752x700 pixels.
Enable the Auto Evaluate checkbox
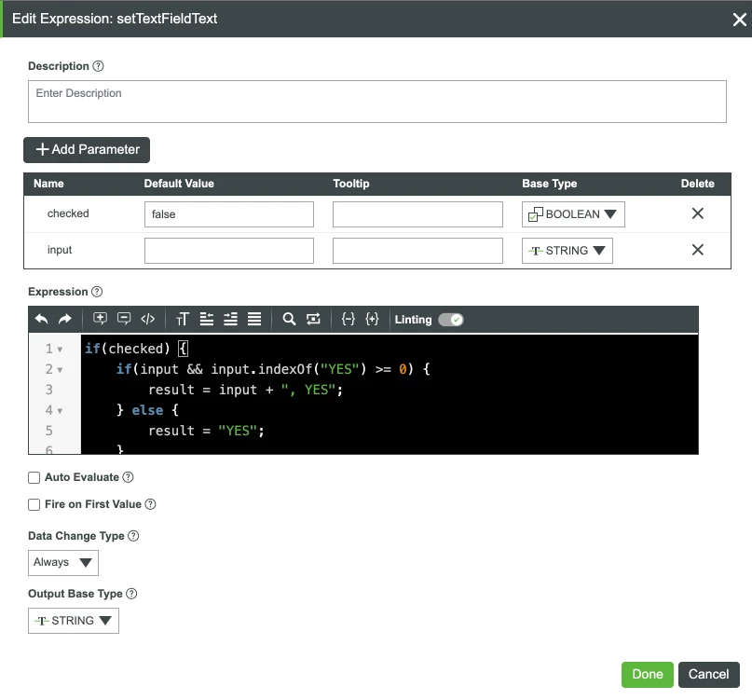click(34, 478)
